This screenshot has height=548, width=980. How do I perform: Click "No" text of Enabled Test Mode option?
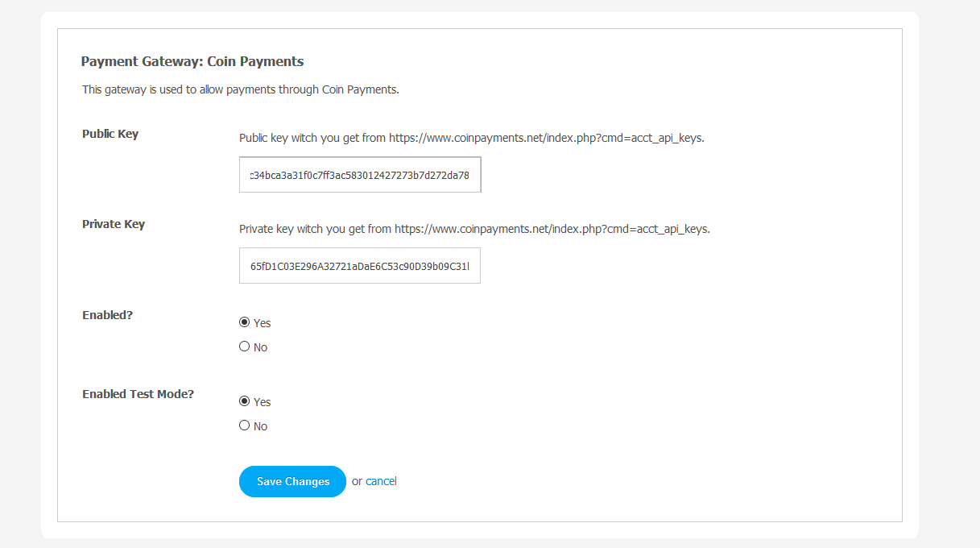(260, 426)
